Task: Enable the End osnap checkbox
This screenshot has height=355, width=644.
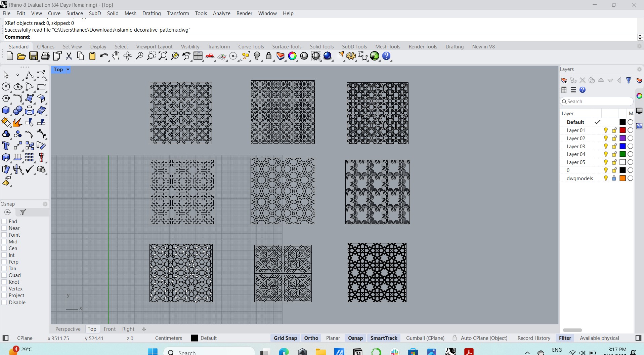Action: (4, 222)
